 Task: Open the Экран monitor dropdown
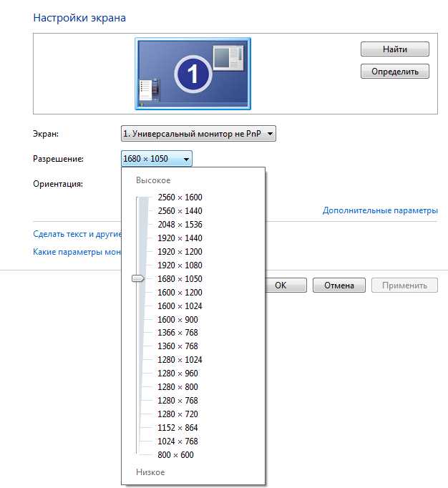coord(198,134)
